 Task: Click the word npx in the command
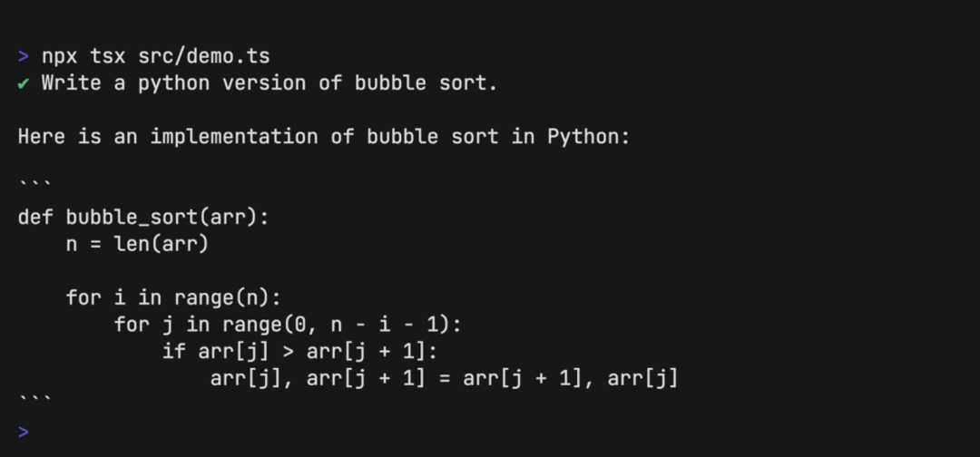pos(60,56)
